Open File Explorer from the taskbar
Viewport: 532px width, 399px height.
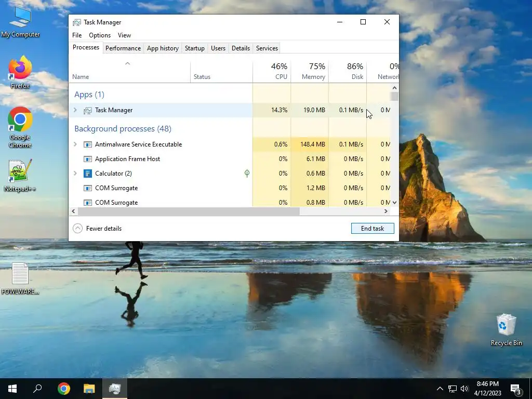pos(89,389)
